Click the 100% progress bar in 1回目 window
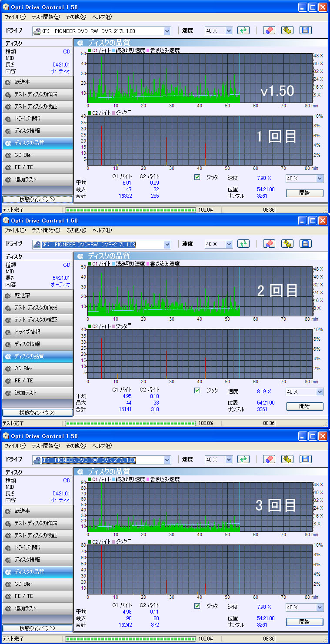The height and width of the screenshot is (644, 330). pyautogui.click(x=131, y=209)
